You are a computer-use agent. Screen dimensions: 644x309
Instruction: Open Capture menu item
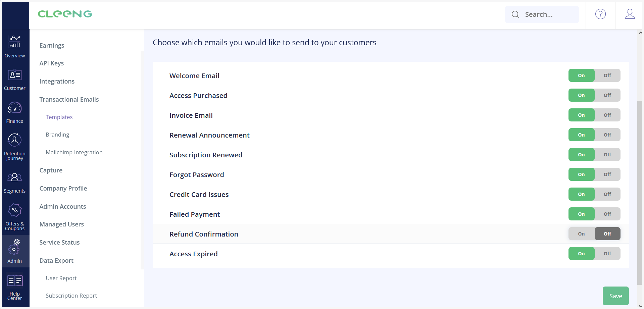(x=51, y=170)
